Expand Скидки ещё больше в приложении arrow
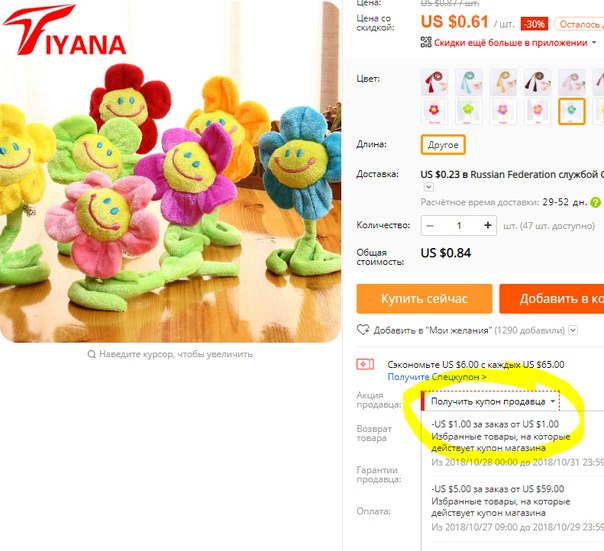This screenshot has height=551, width=604. (594, 42)
